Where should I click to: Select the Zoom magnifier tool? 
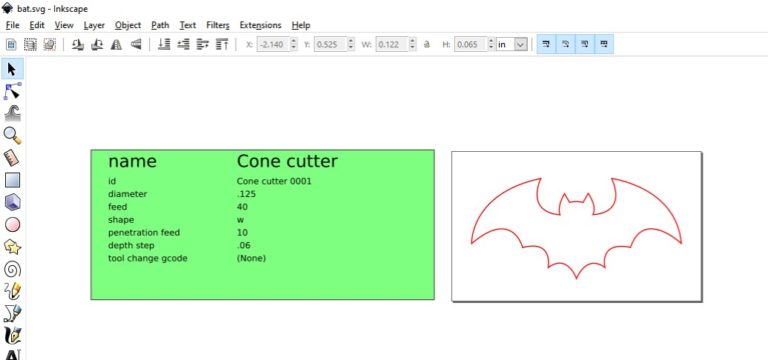[12, 136]
